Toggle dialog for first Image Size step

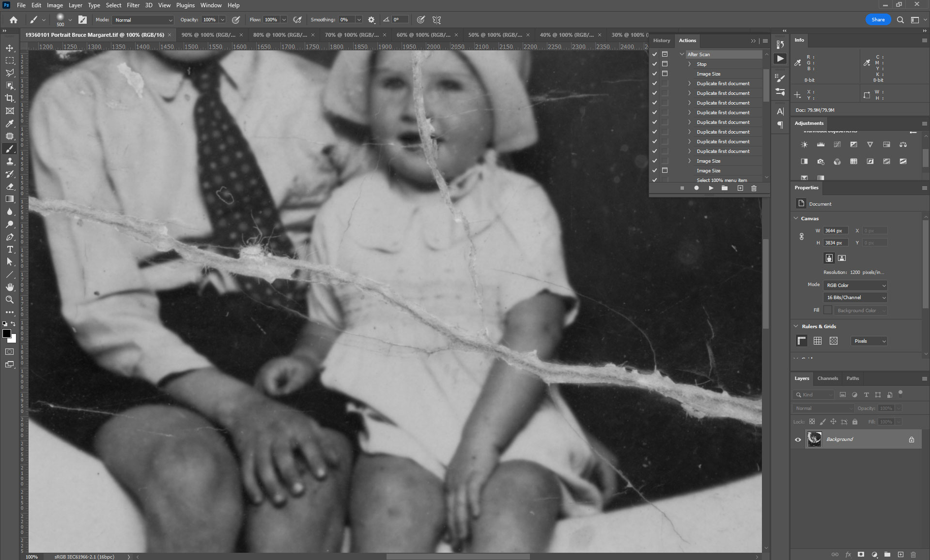pos(665,74)
